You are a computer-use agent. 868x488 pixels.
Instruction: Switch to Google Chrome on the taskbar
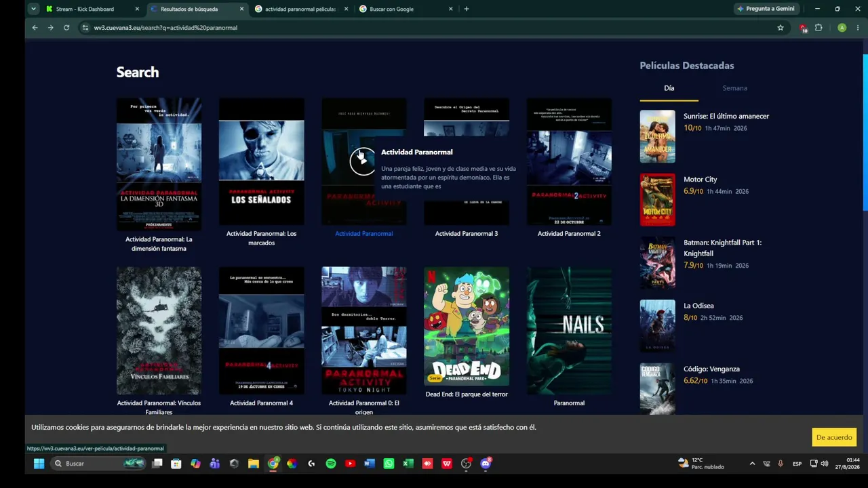(273, 464)
